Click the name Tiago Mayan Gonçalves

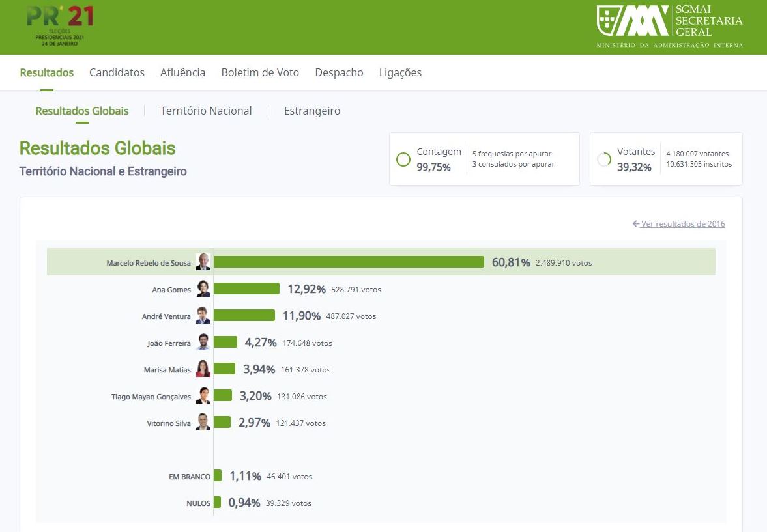pyautogui.click(x=151, y=397)
